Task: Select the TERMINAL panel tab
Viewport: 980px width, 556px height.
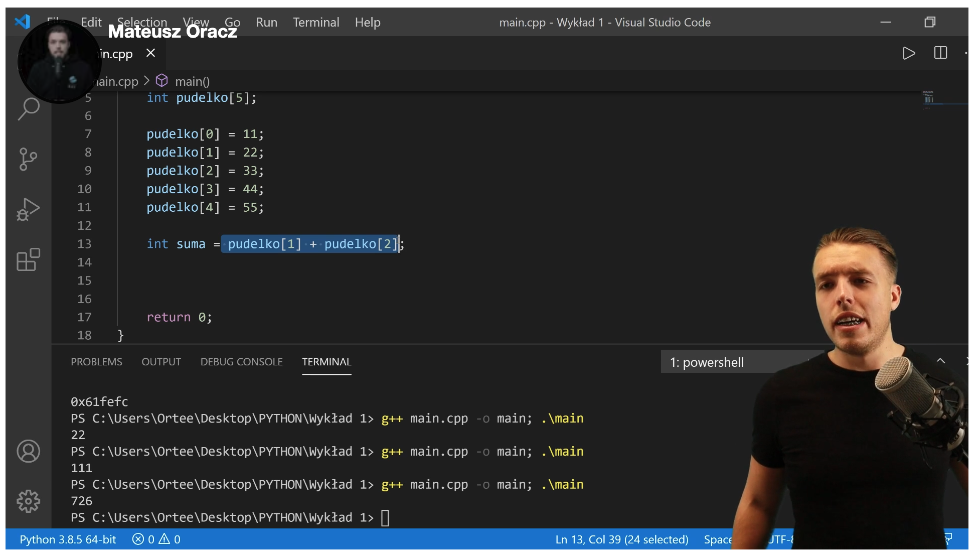Action: [x=326, y=362]
